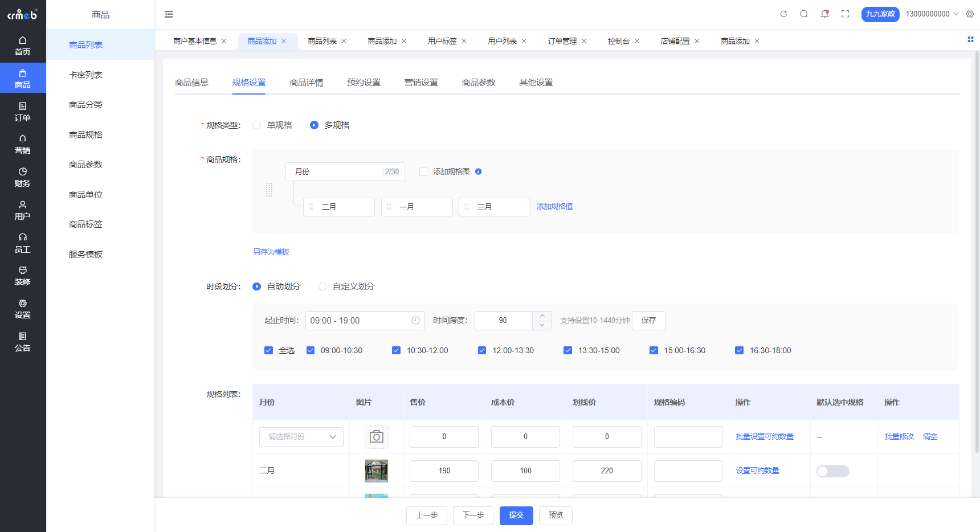Open the gear settings icon in header
The height and width of the screenshot is (532, 980).
click(x=970, y=14)
